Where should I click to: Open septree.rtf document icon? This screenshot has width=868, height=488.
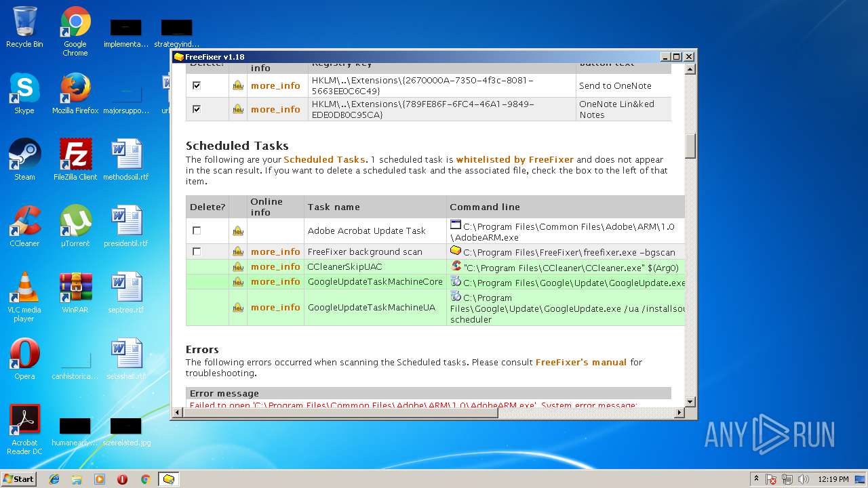[126, 293]
